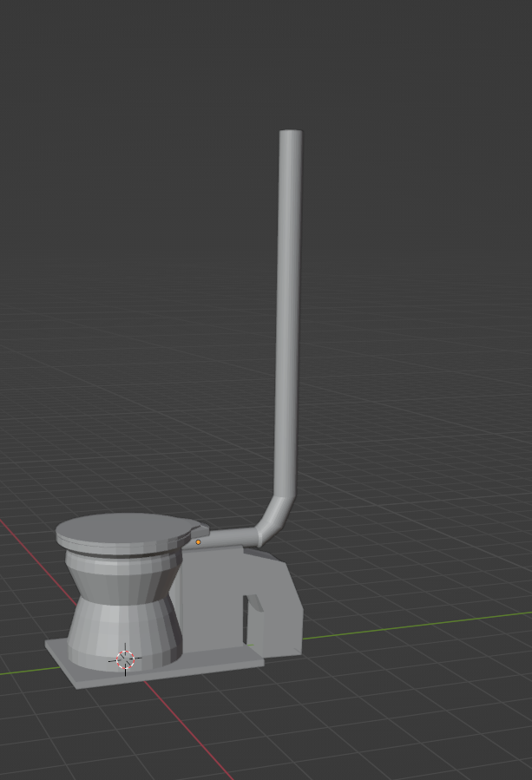Viewport: 532px width, 780px height.
Task: Click the 3D cursor crosshair
Action: pos(126,659)
